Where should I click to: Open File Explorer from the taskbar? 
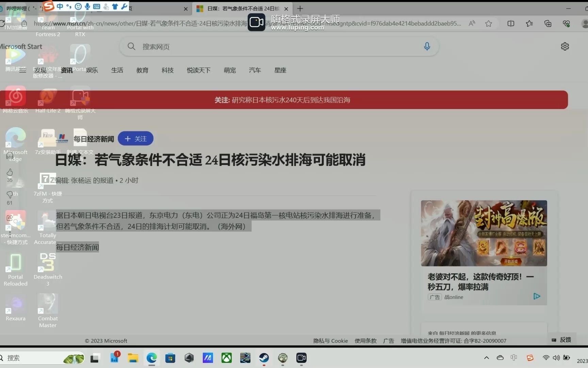133,358
